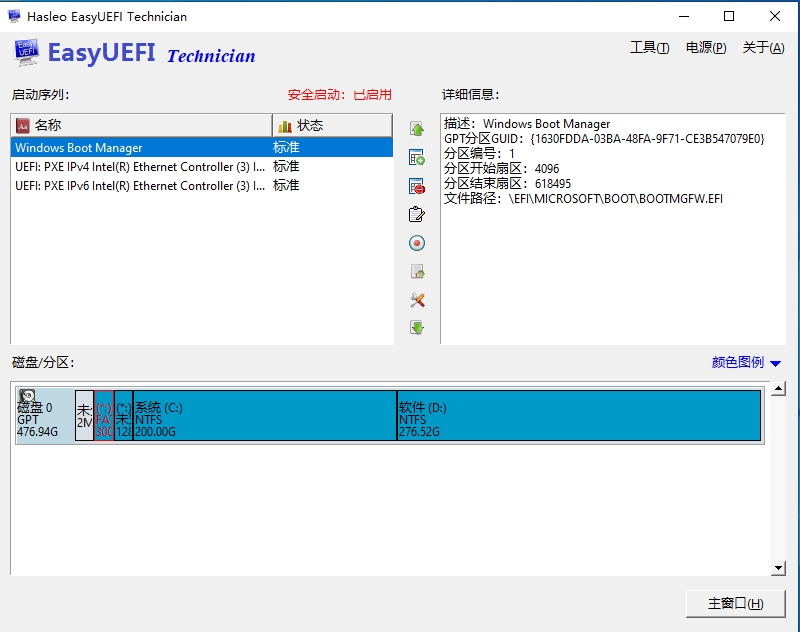Screen dimensions: 800x632
Task: Click the backup boot entry icon
Action: click(417, 271)
